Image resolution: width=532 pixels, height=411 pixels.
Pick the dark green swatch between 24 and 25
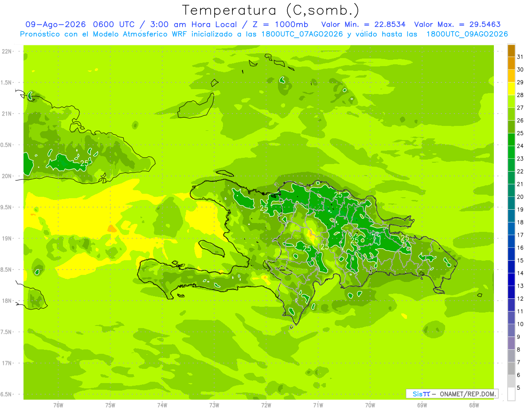(511, 140)
